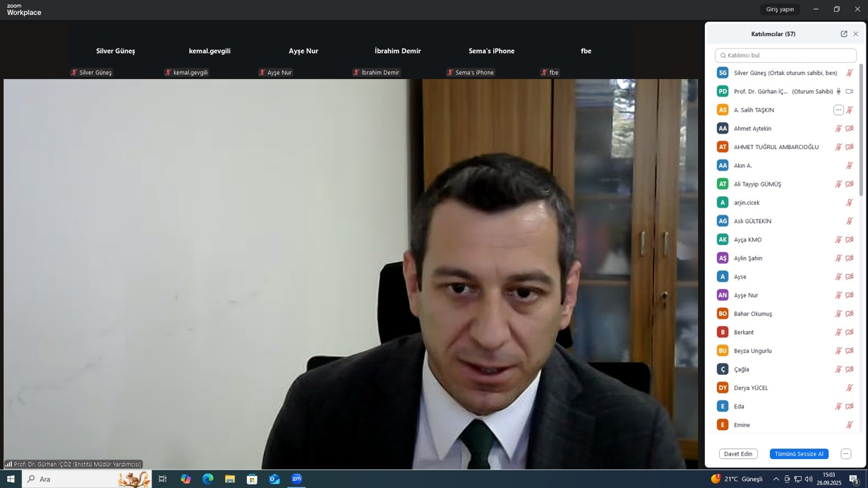Click the camera-off icon for Bahar Okumuş
Viewport: 868px width, 488px height.
click(850, 314)
